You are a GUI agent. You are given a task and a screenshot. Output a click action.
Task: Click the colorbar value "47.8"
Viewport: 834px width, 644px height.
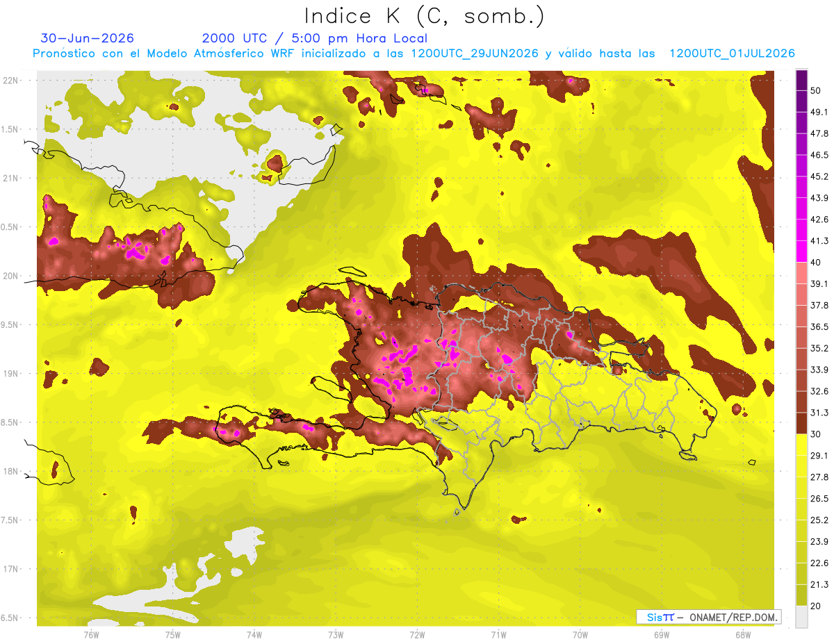[x=819, y=133]
